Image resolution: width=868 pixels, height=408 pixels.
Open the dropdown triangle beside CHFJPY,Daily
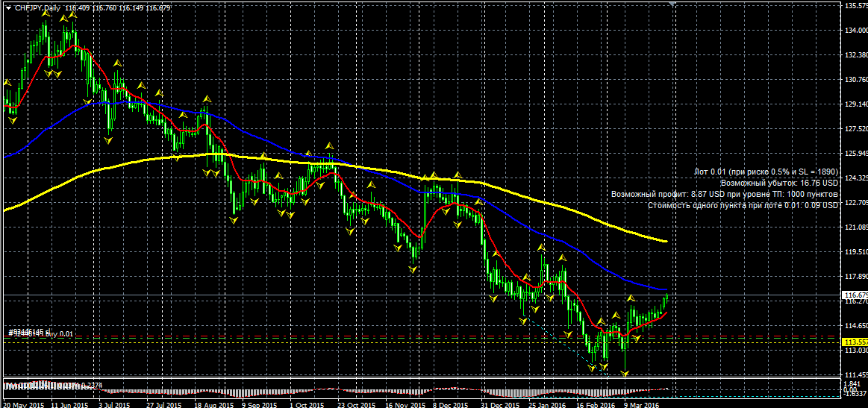pos(7,7)
